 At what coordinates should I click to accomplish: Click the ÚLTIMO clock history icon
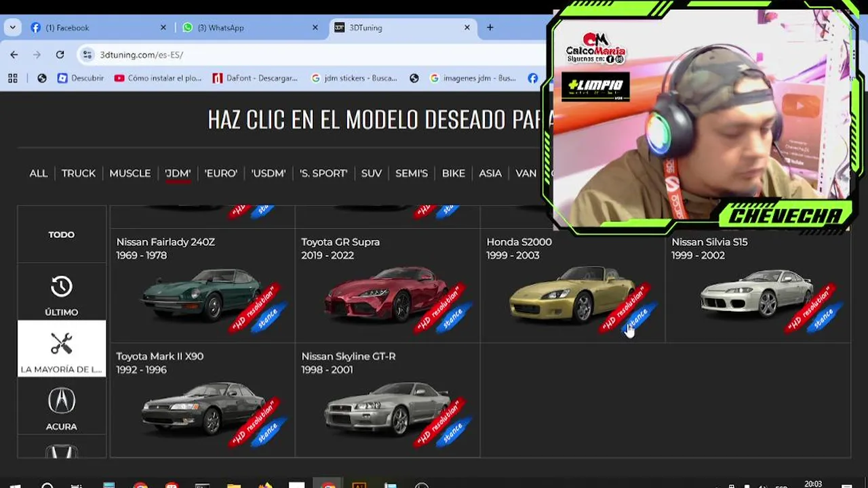(62, 287)
